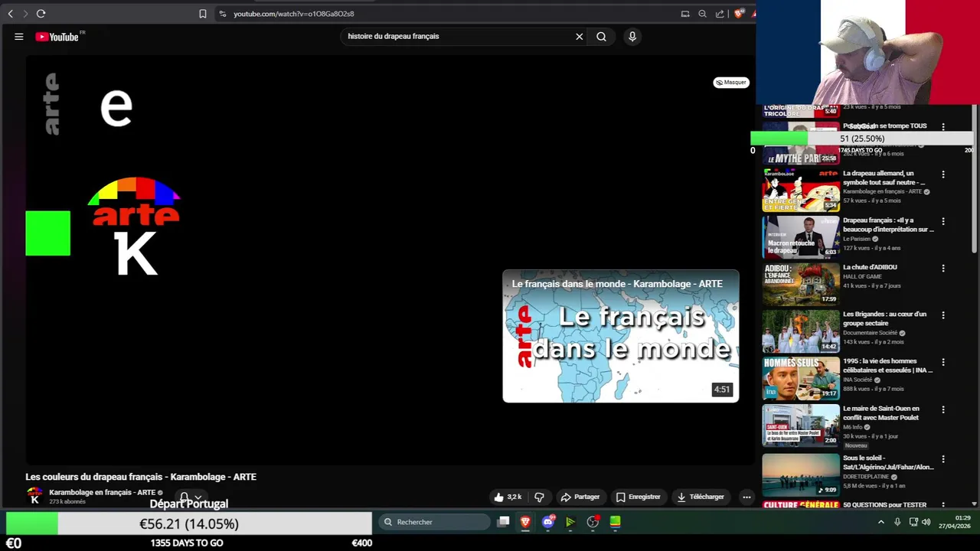The width and height of the screenshot is (980, 551).
Task: Bookmark this page
Action: (203, 14)
